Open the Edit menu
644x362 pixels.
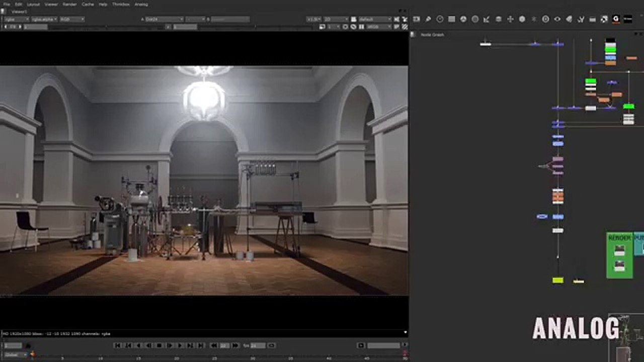(19, 4)
